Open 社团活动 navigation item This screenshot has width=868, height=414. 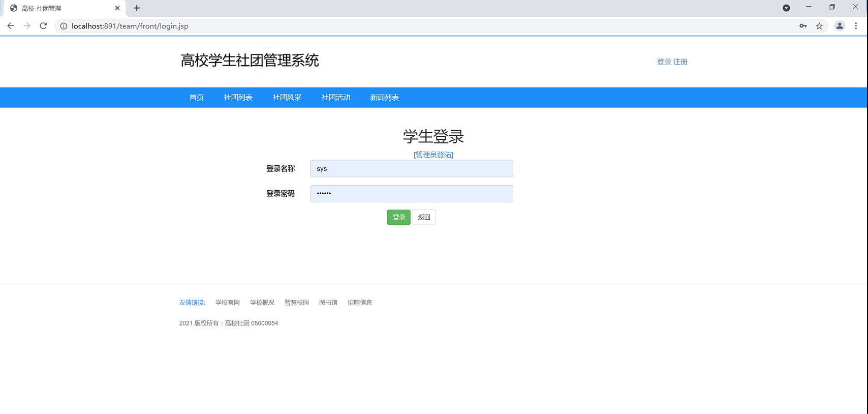coord(335,98)
